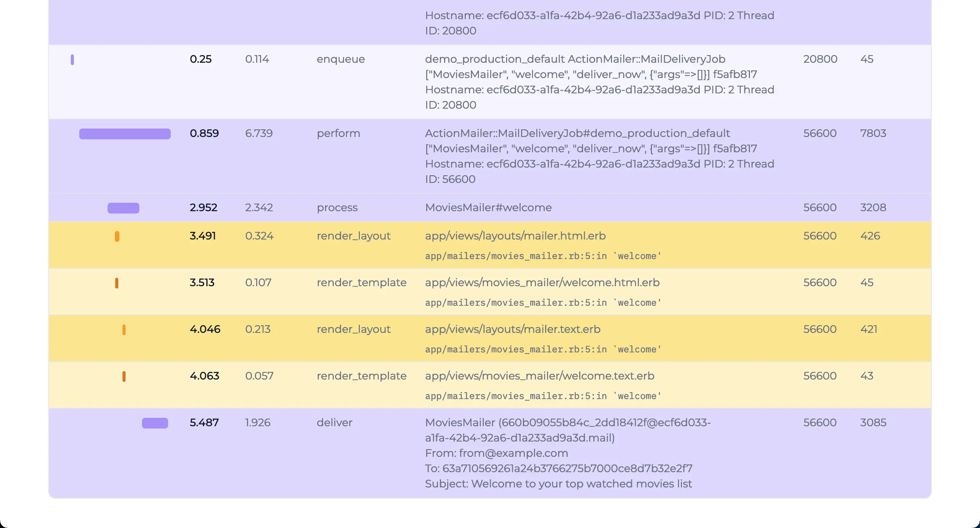The image size is (980, 528).
Task: Click movies_mailer.rb:5 source line under mailer.html.erb
Action: tap(543, 256)
